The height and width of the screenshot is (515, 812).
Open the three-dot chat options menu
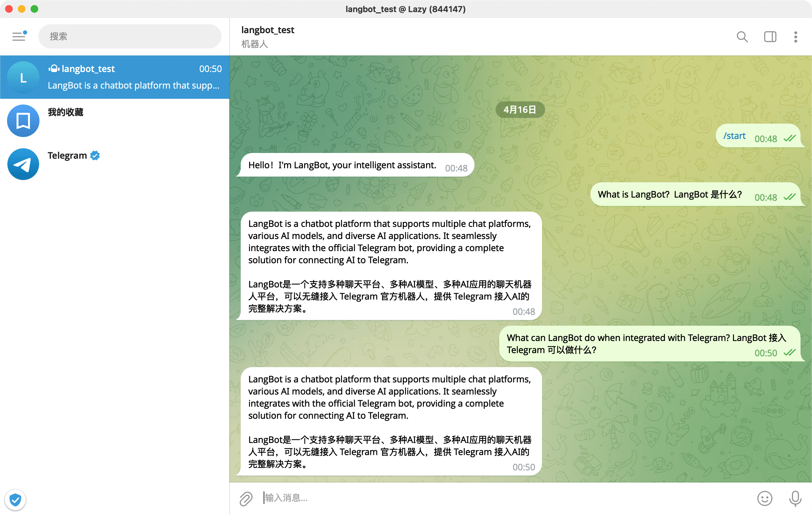pyautogui.click(x=795, y=36)
